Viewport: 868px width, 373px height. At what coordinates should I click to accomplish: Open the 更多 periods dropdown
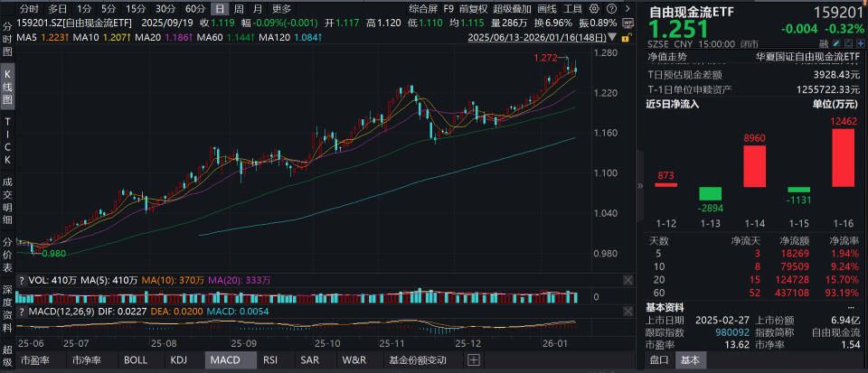click(282, 9)
